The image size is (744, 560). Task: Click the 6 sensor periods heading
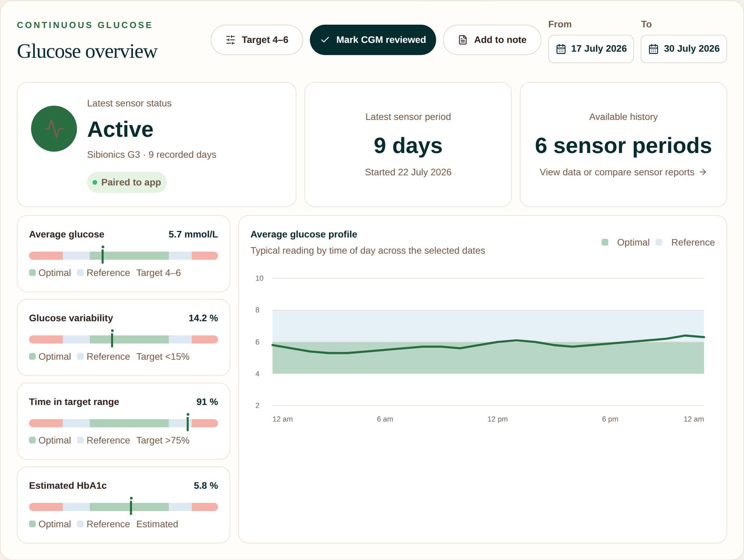click(623, 146)
